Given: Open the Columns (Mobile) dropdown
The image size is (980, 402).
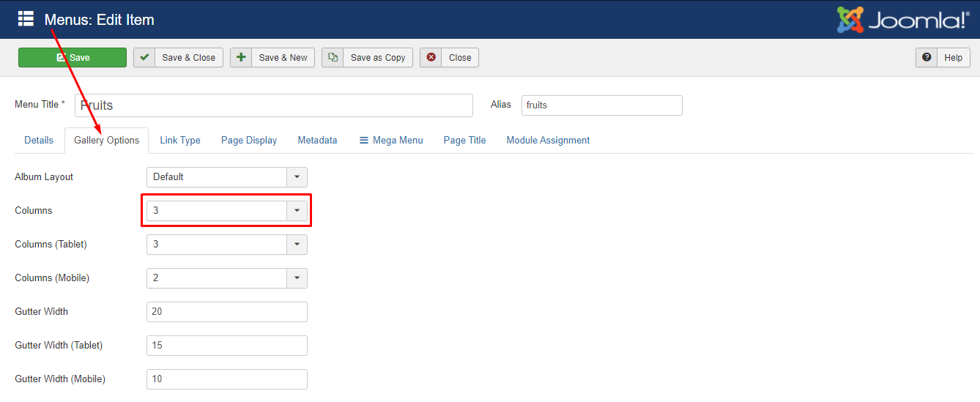Looking at the screenshot, I should tap(227, 278).
